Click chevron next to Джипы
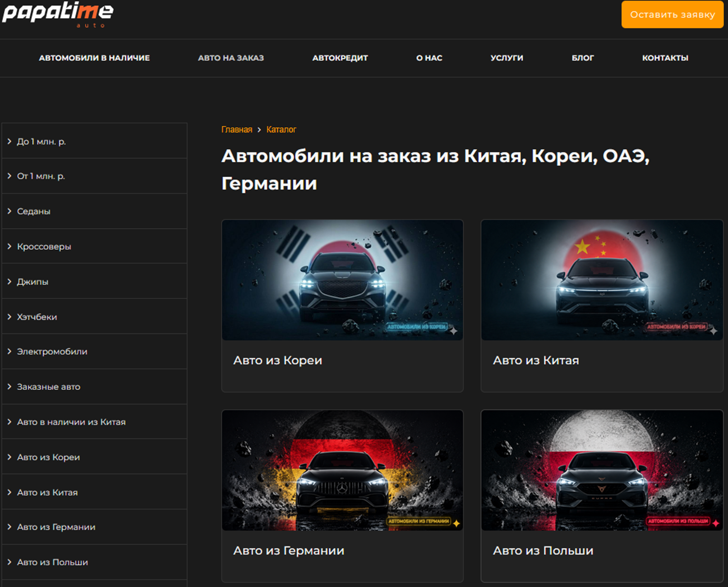 coord(9,281)
